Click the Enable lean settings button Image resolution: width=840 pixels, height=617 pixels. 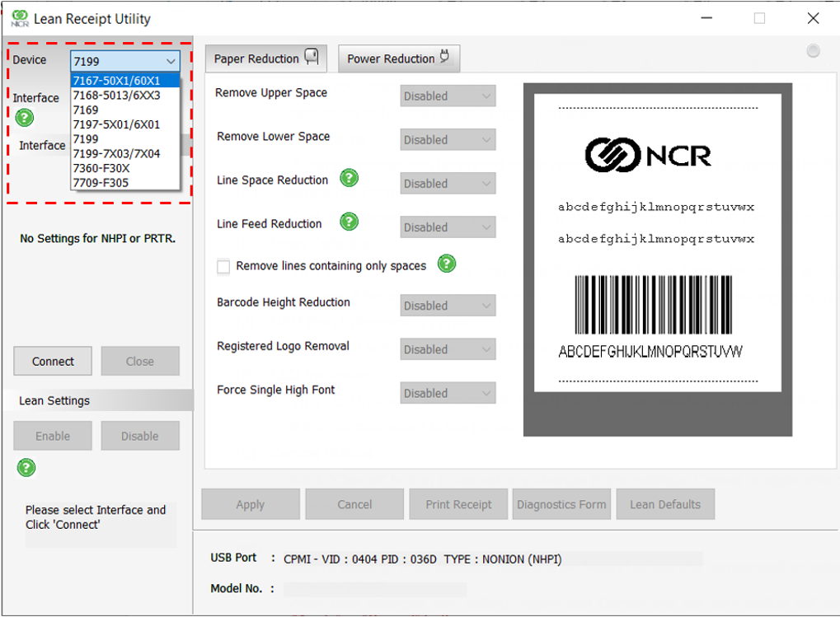click(x=53, y=436)
